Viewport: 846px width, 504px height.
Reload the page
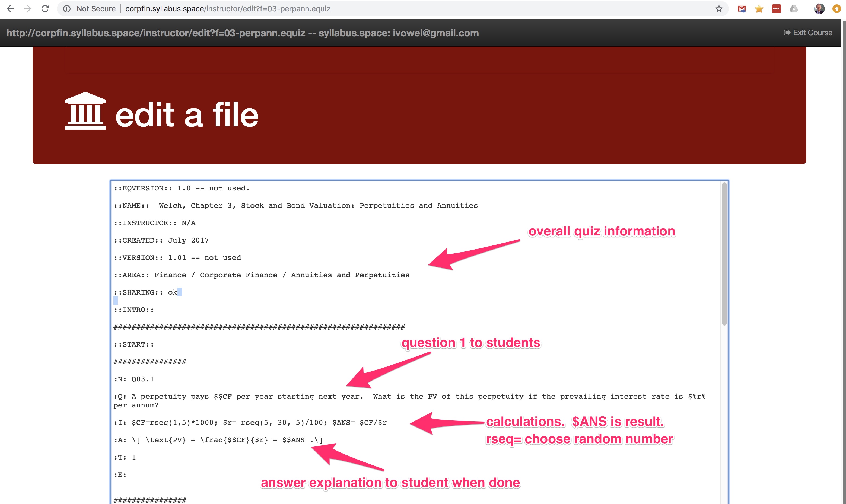[x=45, y=9]
